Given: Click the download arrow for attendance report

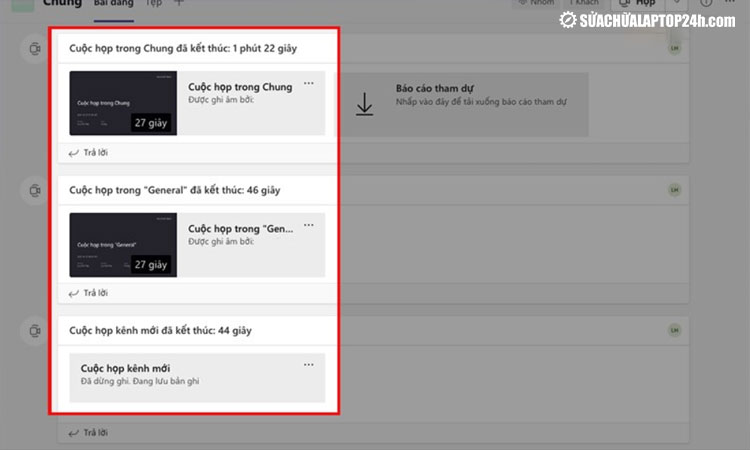Looking at the screenshot, I should [x=365, y=103].
